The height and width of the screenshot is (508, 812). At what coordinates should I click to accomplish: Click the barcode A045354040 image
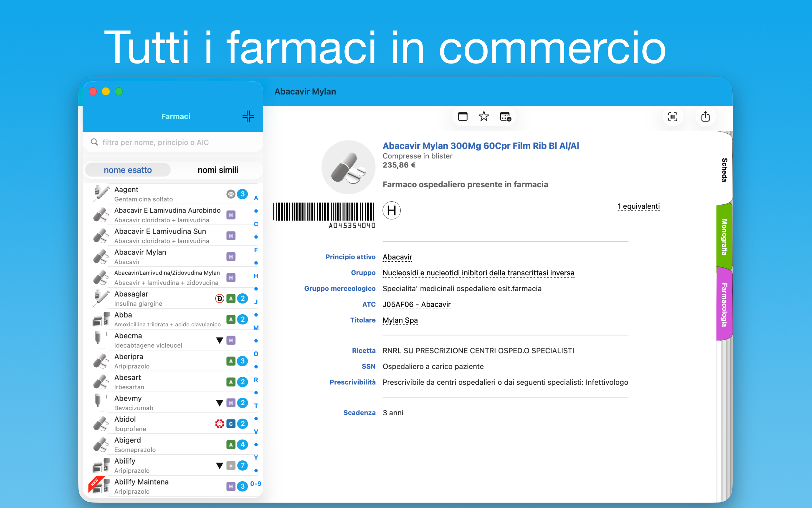point(324,215)
